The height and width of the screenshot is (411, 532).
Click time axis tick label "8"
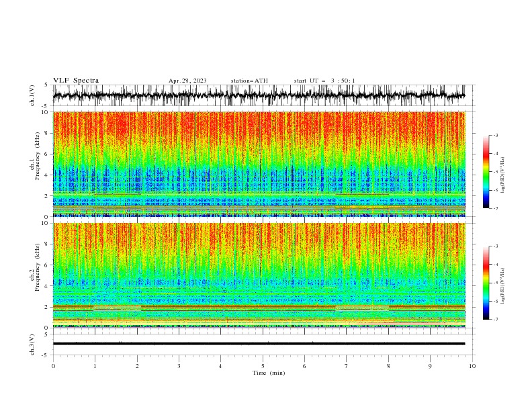388,366
